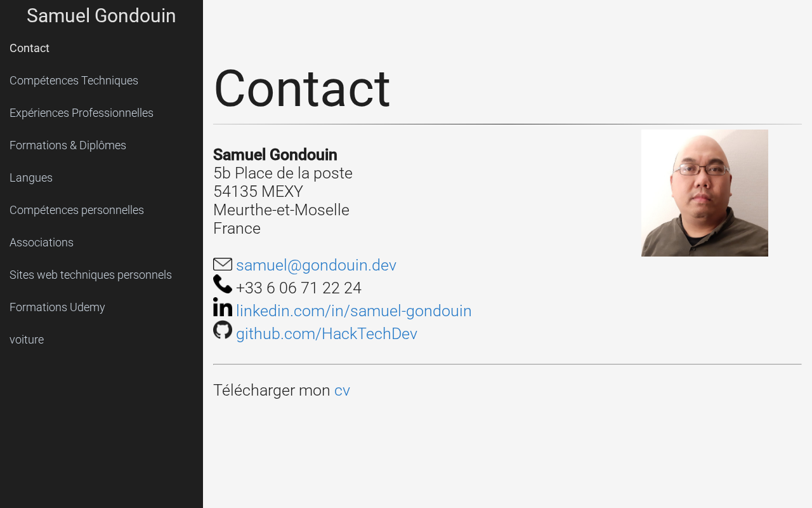Screen dimensions: 812x508
Task: Open Sites web techniques personnels
Action: (x=91, y=275)
